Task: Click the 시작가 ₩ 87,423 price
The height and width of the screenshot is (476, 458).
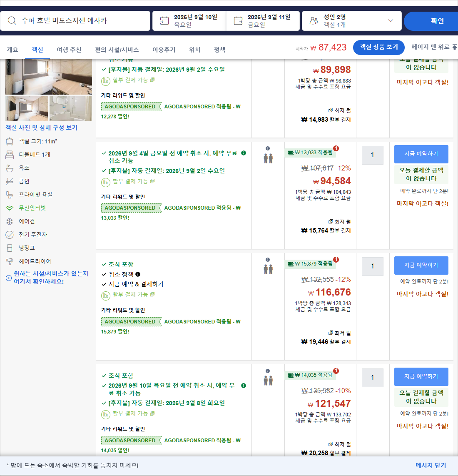Action: coord(321,48)
